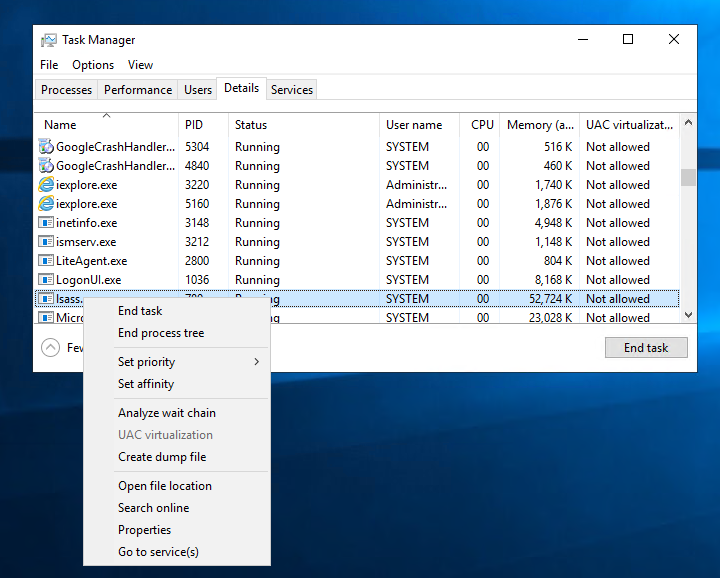This screenshot has height=578, width=720.
Task: Select Create dump file menu entry
Action: (x=162, y=457)
